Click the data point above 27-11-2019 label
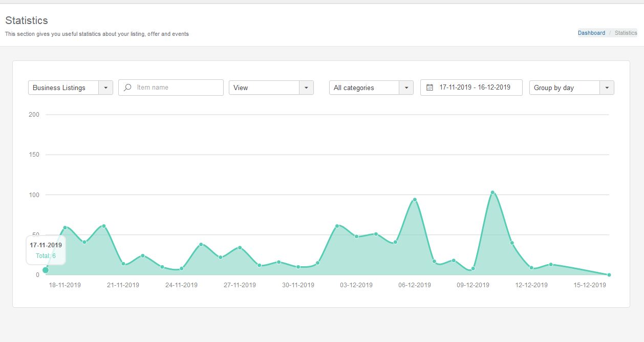This screenshot has width=644, height=342. (x=240, y=248)
